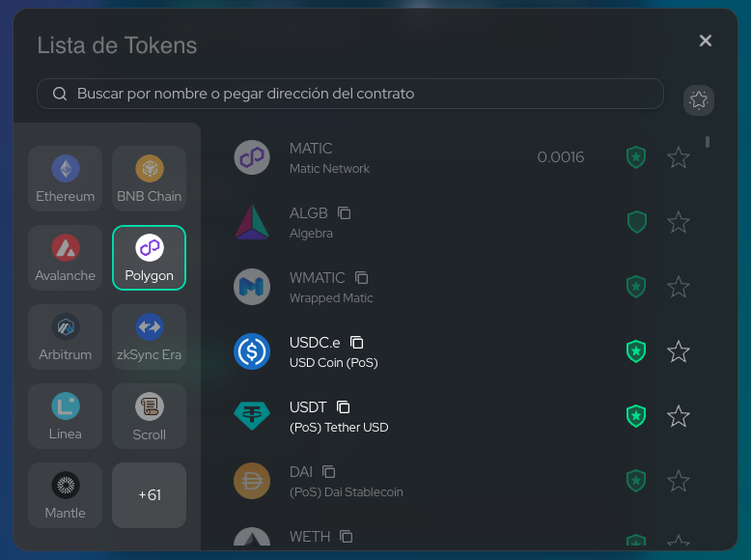
Task: Focus the token search input field
Action: 357,94
